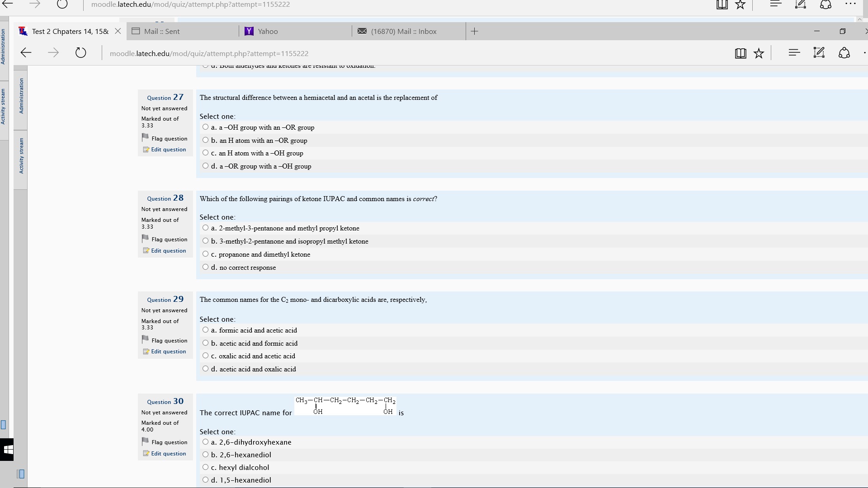Select 2,6-hexanediol answer
The width and height of the screenshot is (868, 488).
point(205,455)
